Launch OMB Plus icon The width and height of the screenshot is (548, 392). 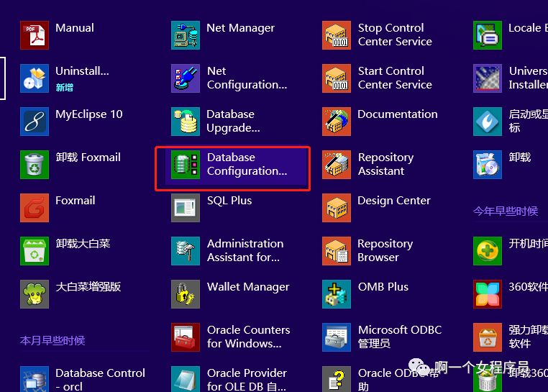click(337, 294)
